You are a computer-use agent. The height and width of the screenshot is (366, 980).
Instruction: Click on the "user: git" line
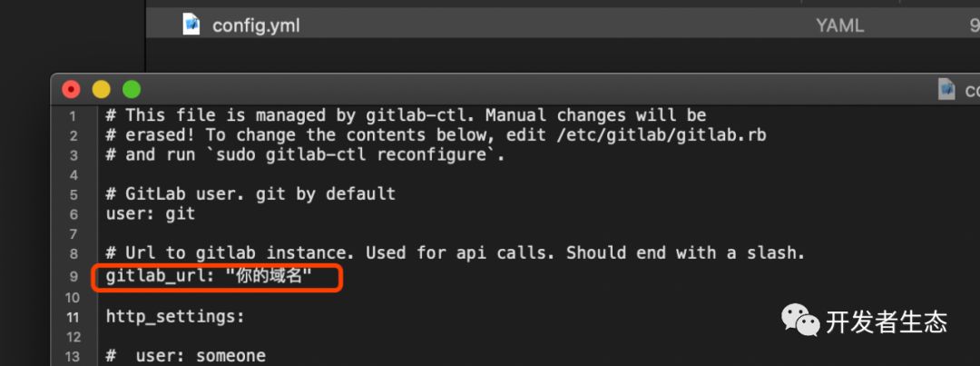pyautogui.click(x=151, y=214)
